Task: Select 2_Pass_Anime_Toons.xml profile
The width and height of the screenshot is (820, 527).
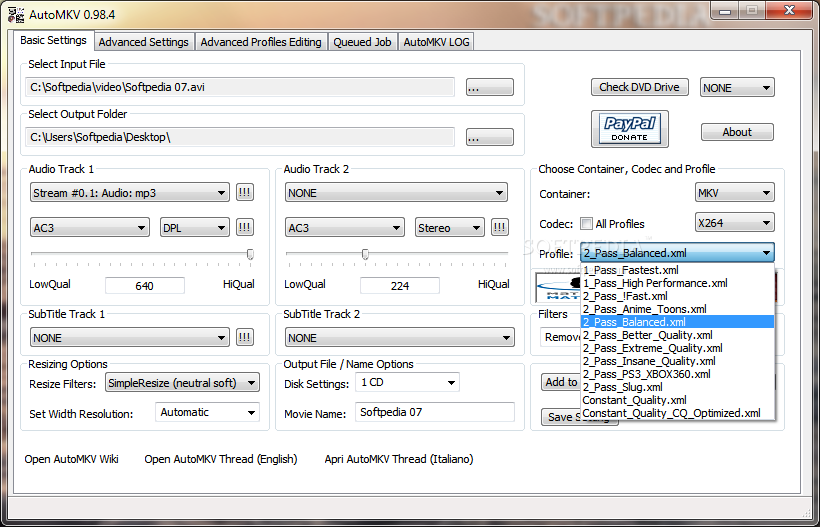Action: 677,310
